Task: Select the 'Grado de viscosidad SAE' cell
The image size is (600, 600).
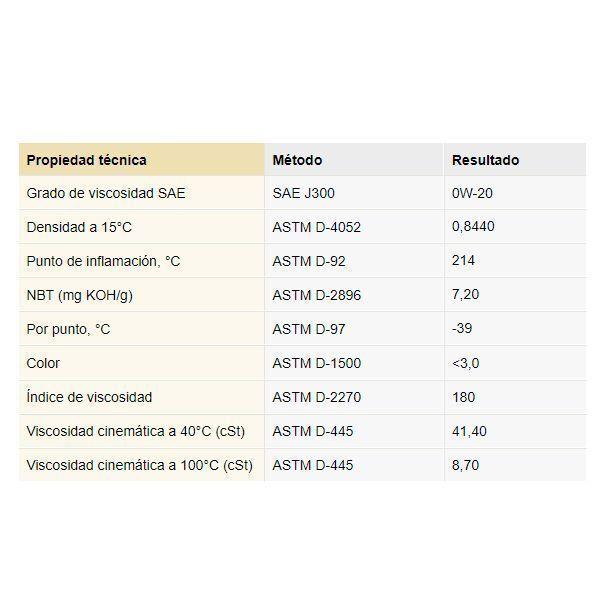Action: (x=142, y=193)
